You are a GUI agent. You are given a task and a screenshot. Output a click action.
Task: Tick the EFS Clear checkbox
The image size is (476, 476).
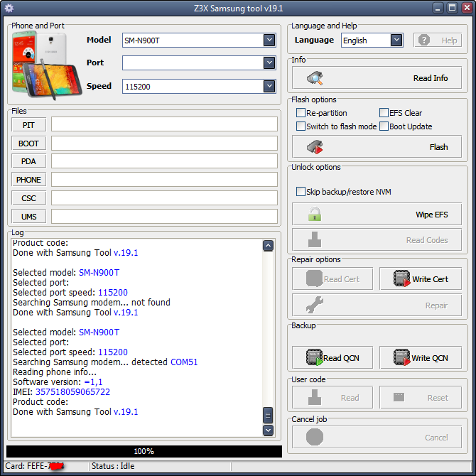coord(384,113)
